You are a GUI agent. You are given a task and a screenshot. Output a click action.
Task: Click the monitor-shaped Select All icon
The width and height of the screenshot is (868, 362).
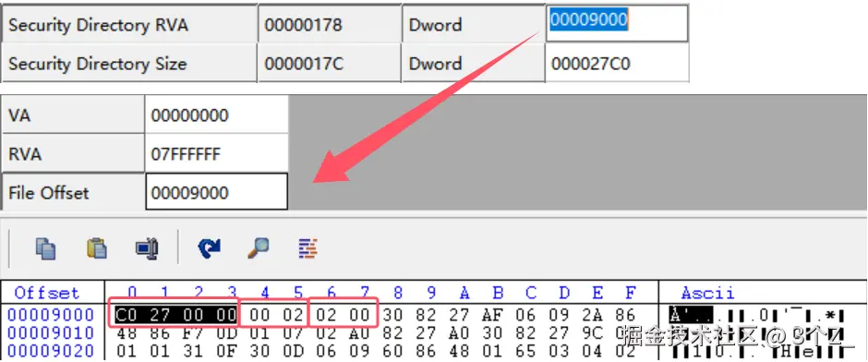[x=147, y=248]
